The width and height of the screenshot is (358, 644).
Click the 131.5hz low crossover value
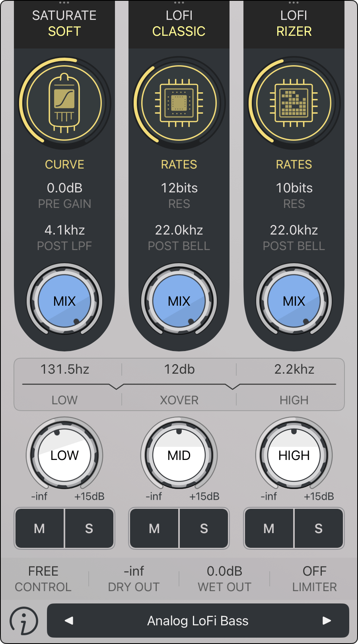(65, 369)
